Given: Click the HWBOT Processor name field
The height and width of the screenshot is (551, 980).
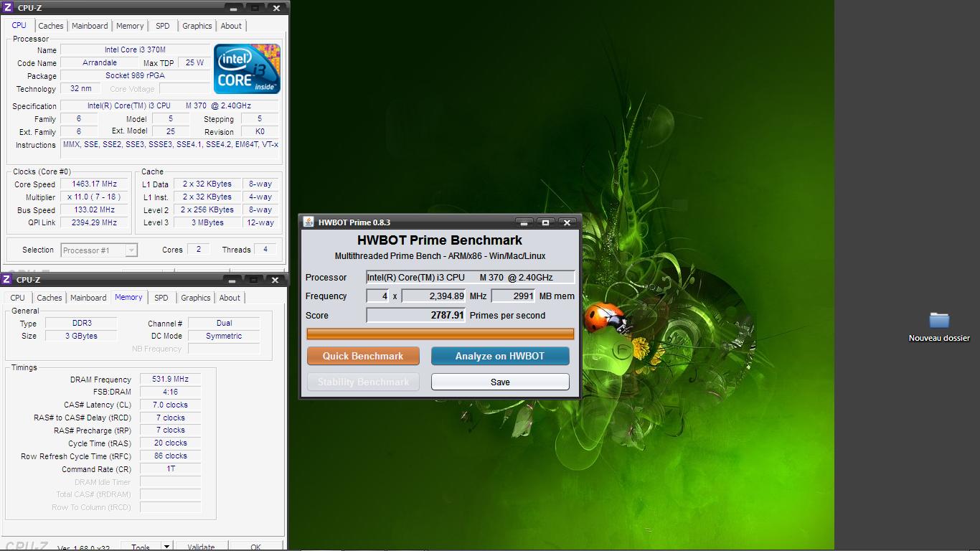Looking at the screenshot, I should pyautogui.click(x=471, y=277).
